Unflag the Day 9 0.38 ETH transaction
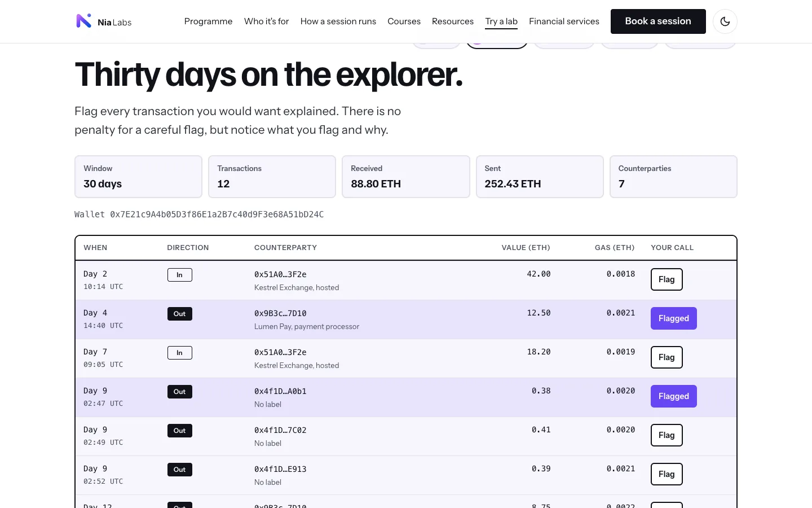Viewport: 812px width, 508px height. 674,396
